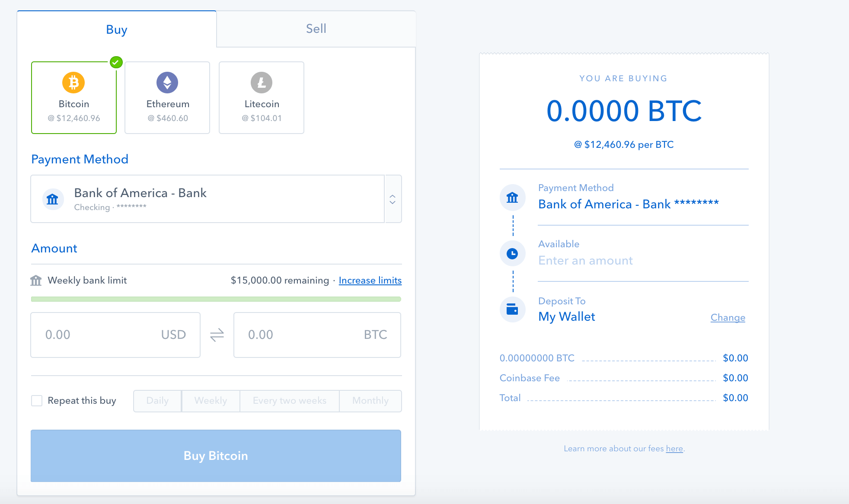Click the wallet deposit icon
This screenshot has height=504, width=849.
click(512, 310)
